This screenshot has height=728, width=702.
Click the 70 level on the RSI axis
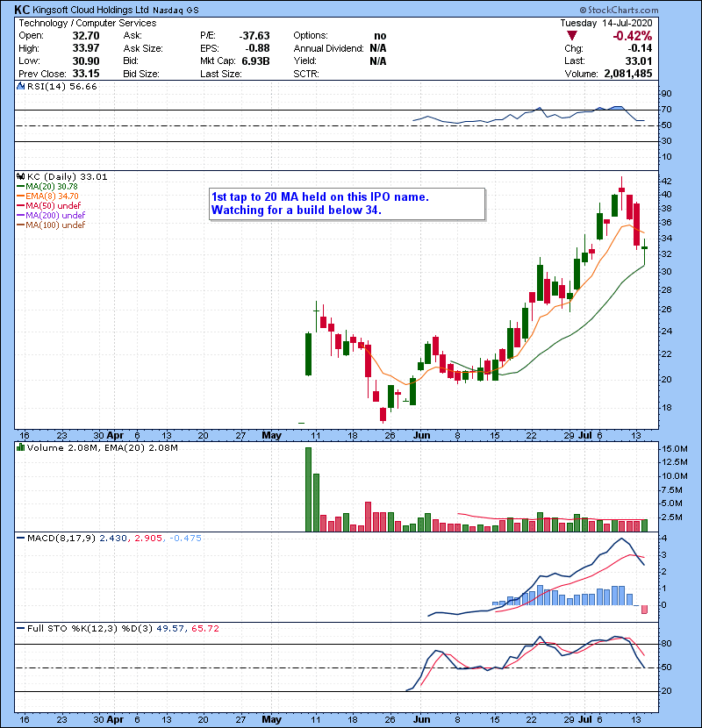coord(666,110)
